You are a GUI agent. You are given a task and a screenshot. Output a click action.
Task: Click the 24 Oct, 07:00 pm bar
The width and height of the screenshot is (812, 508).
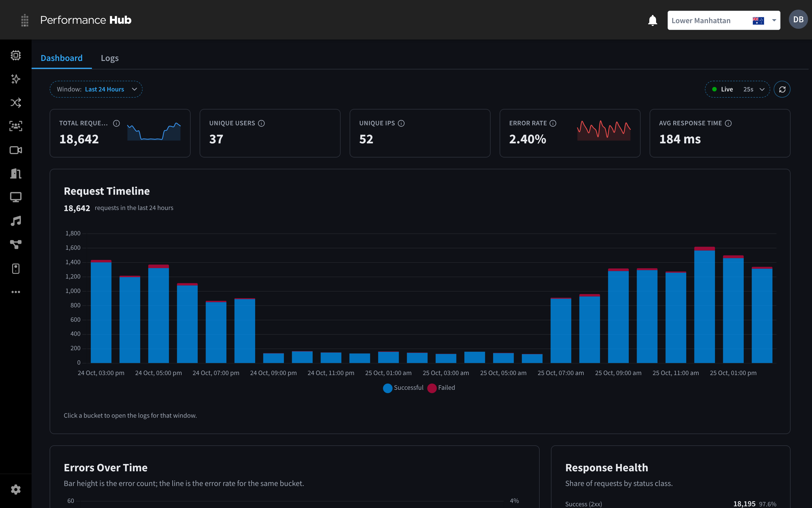[x=216, y=332]
